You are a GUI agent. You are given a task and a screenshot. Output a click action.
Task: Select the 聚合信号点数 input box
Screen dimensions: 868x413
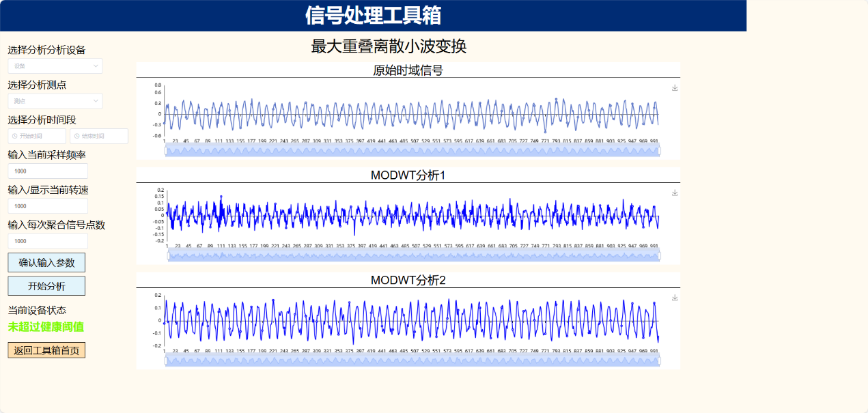(48, 241)
